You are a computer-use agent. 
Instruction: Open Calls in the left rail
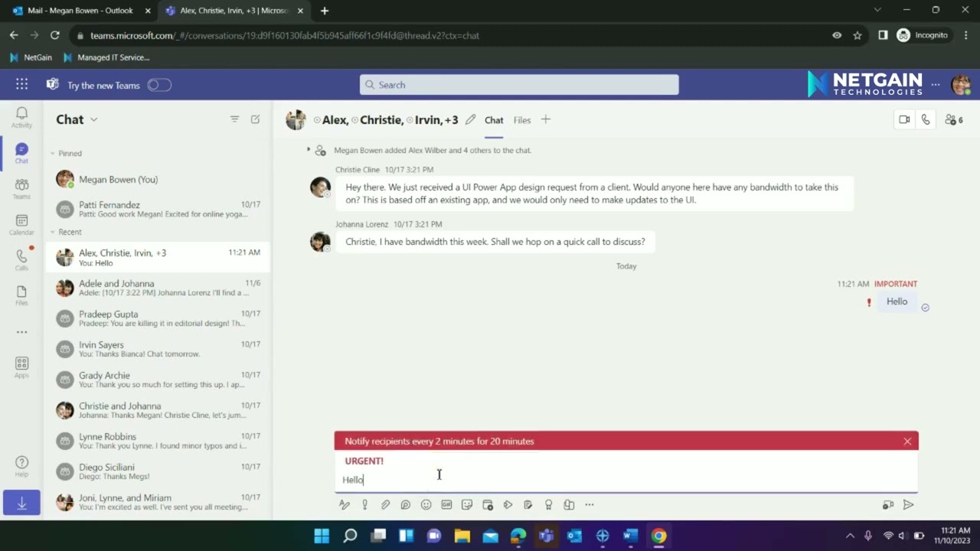(21, 260)
